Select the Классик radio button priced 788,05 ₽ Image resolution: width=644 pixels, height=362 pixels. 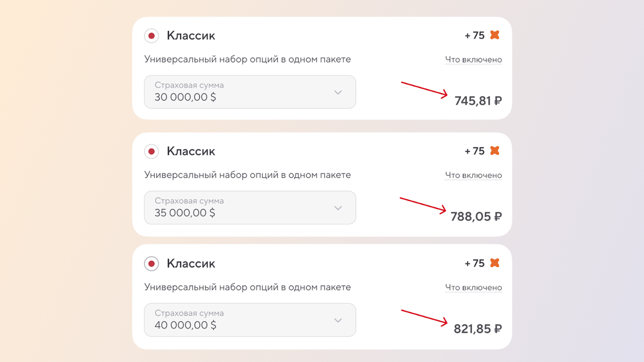click(152, 152)
